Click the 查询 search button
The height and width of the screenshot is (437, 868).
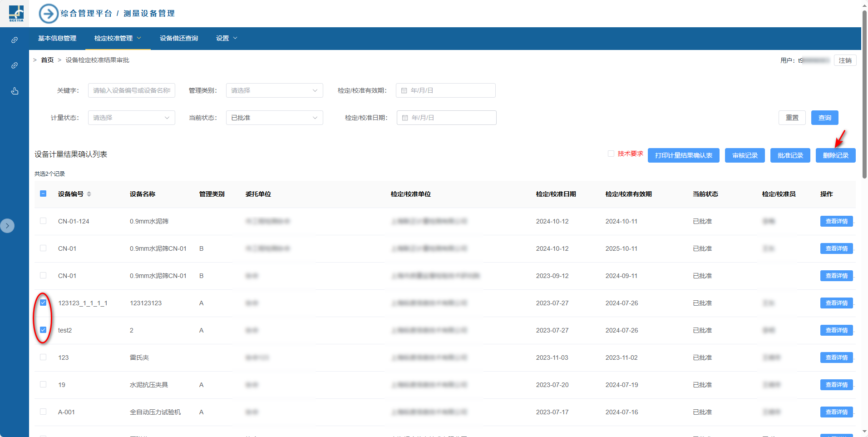824,118
